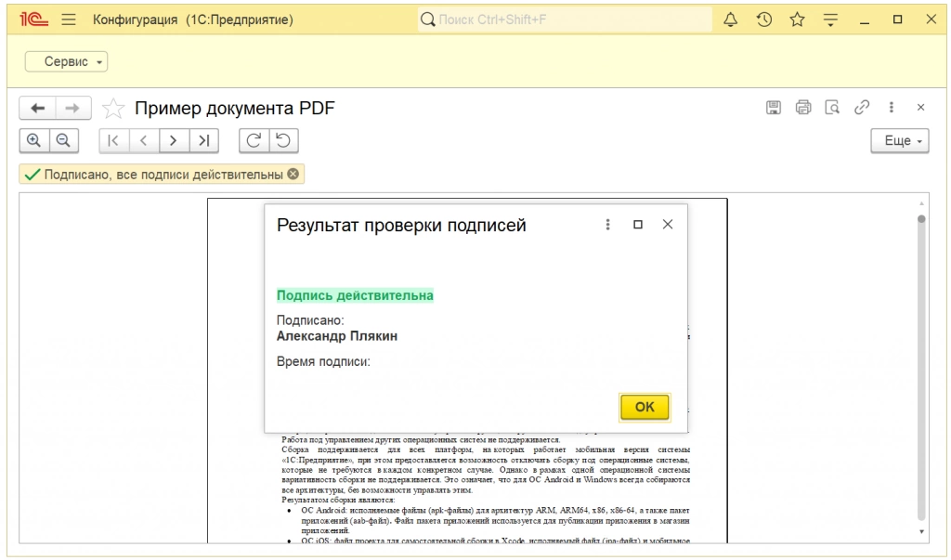Click the scrollbar up arrow

pos(921,203)
